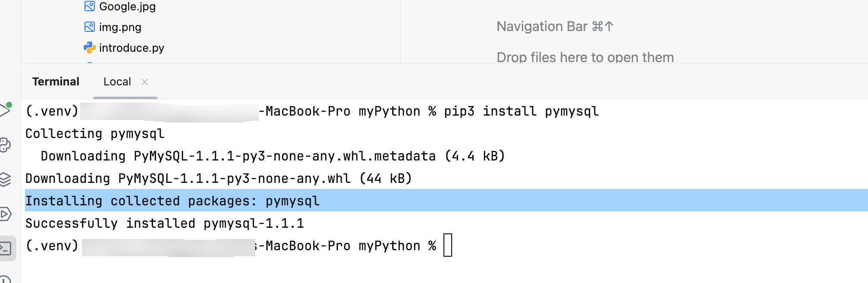
Task: Click the terminal prompt cursor box
Action: (448, 245)
